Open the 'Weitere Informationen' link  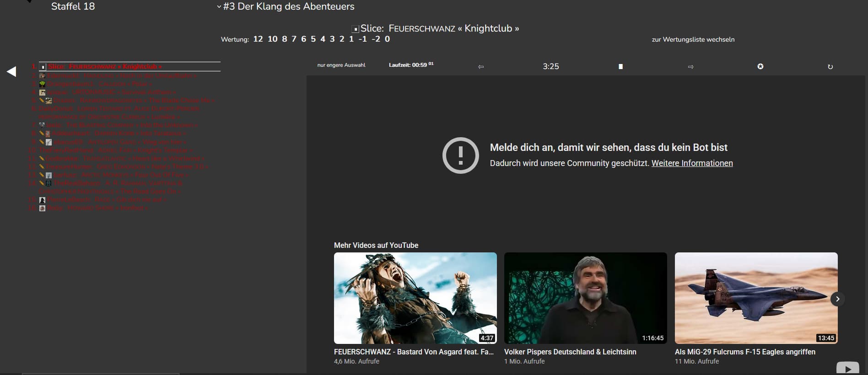[x=692, y=163]
